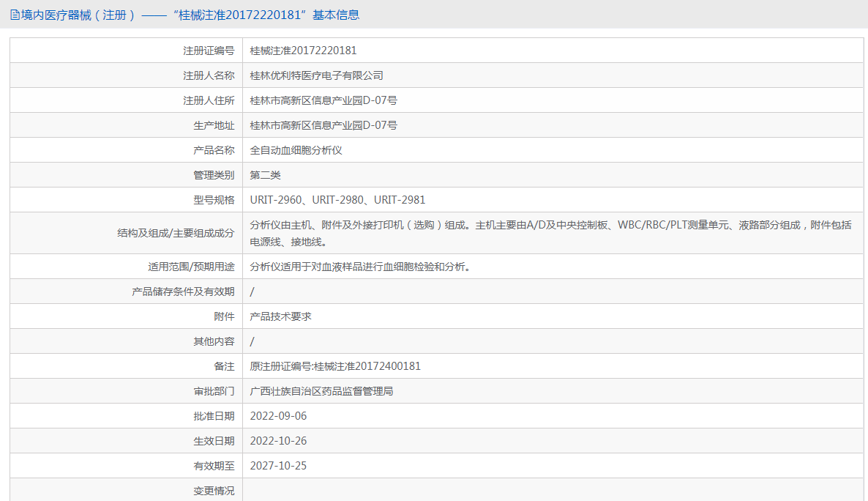
Task: Select registration number value 桂械注准20172220181
Action: [303, 51]
